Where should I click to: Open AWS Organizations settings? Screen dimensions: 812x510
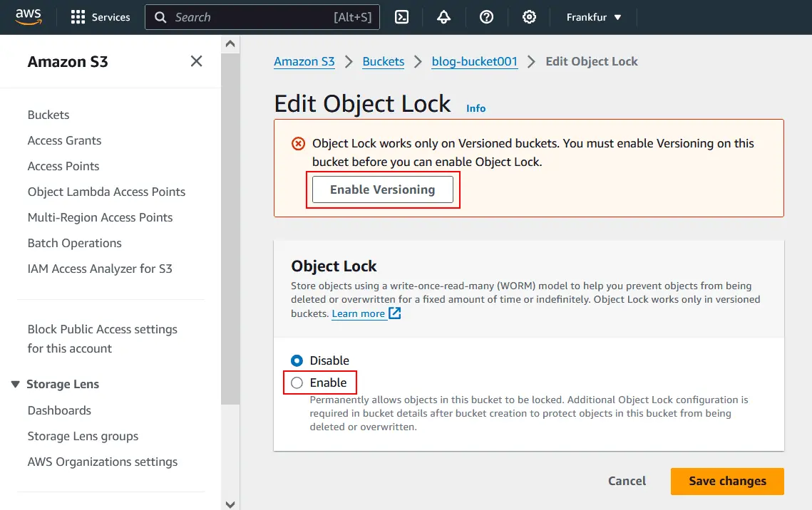(102, 462)
